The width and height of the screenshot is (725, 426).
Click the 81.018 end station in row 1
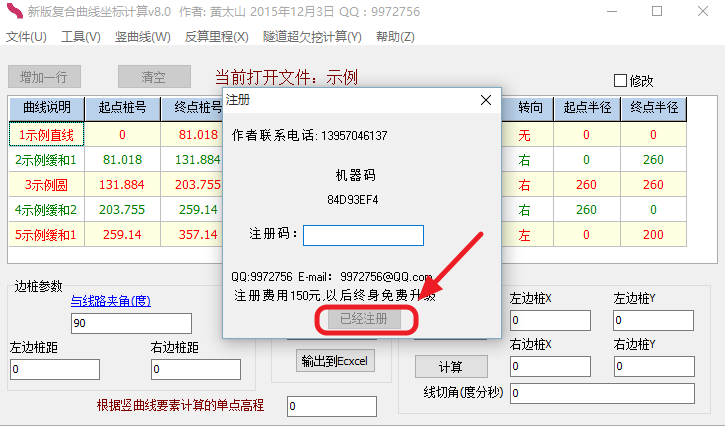[x=192, y=135]
